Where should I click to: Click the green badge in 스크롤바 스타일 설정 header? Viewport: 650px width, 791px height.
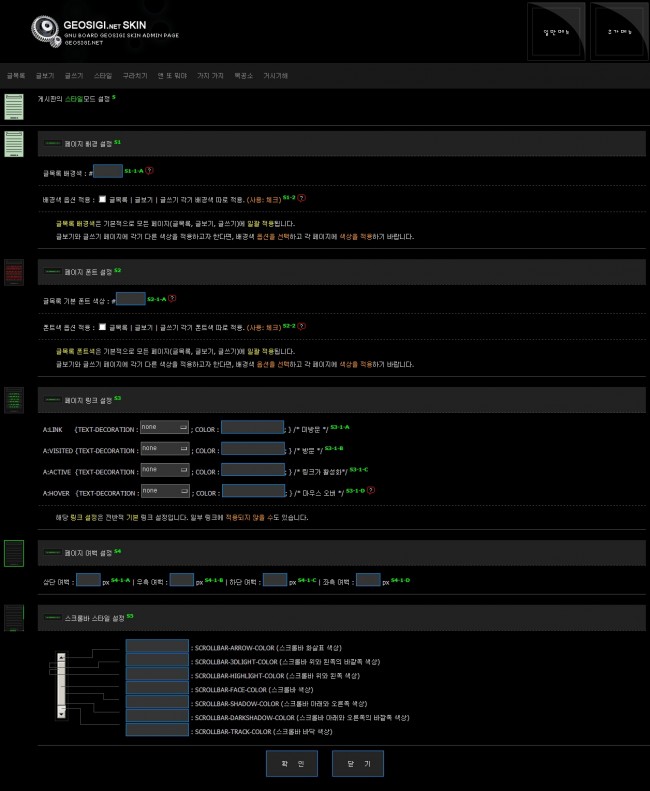pyautogui.click(x=52, y=617)
